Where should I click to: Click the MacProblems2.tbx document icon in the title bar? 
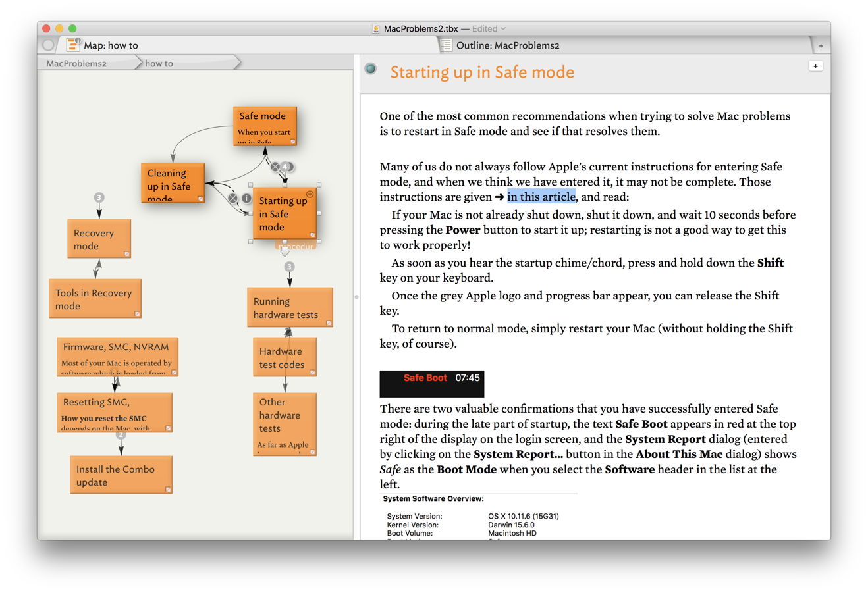tap(376, 28)
